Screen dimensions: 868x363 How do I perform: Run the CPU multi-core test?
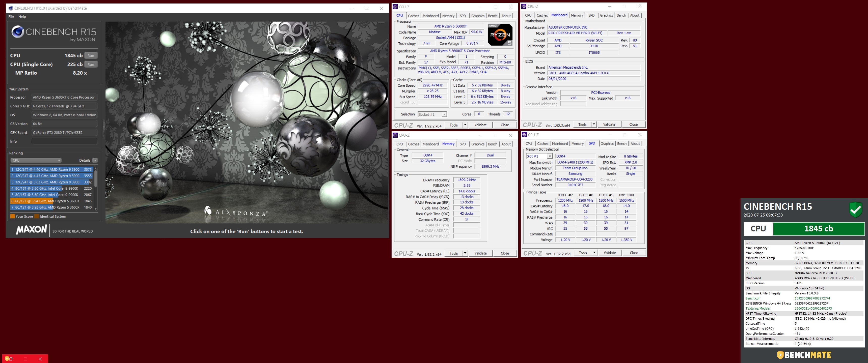click(x=91, y=55)
